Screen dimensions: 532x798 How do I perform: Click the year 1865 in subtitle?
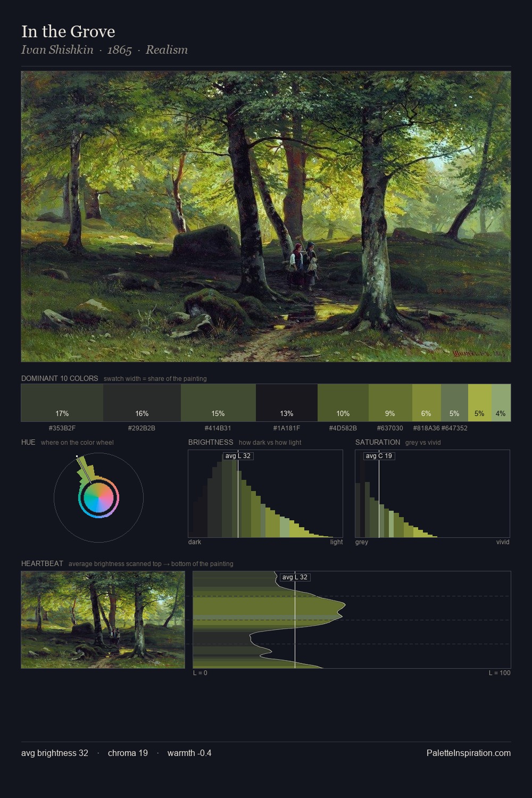pos(120,50)
